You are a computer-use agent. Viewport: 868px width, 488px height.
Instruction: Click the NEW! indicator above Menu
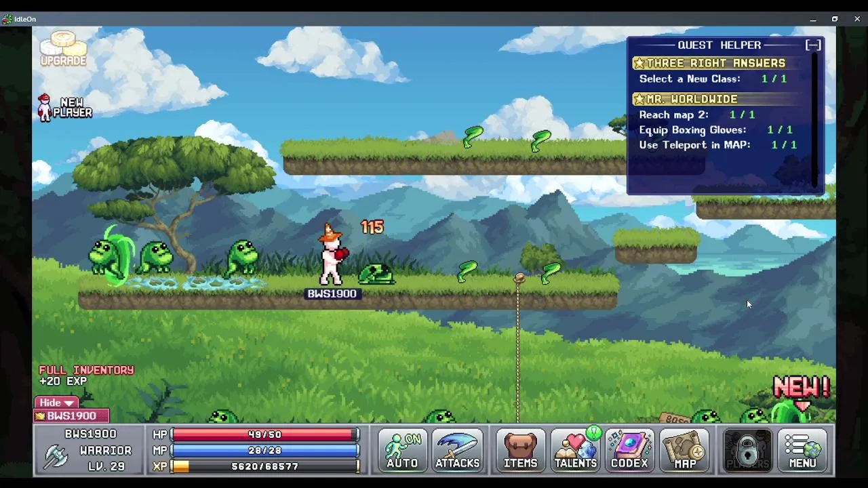tap(802, 387)
